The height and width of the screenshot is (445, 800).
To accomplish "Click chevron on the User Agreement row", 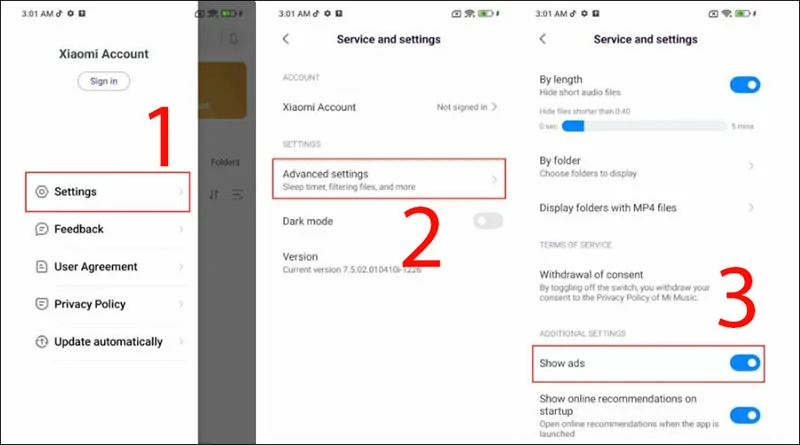I will click(181, 266).
